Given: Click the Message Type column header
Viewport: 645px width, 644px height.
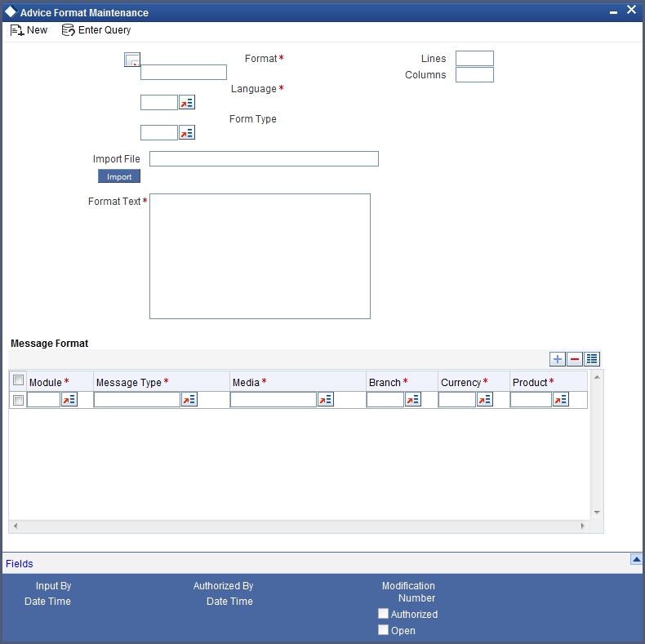Looking at the screenshot, I should 162,382.
